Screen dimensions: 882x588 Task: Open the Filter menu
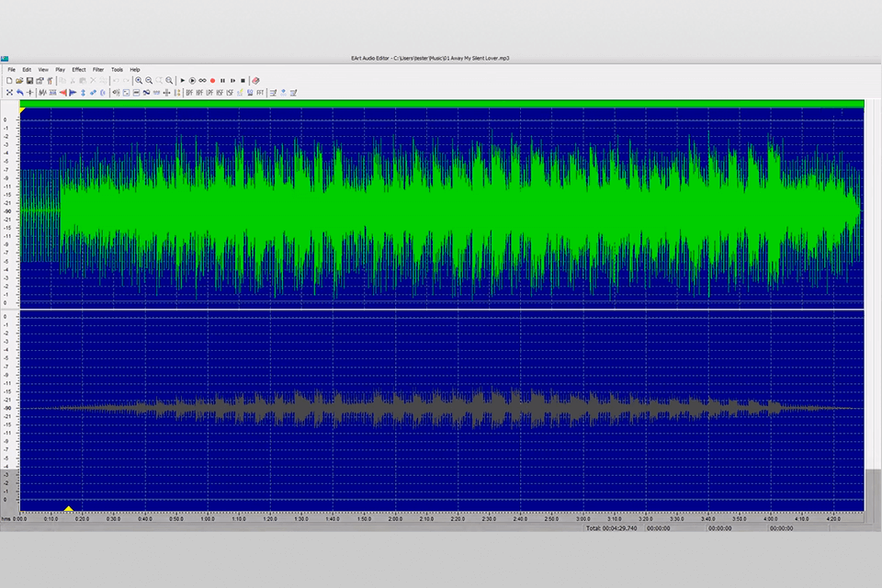click(x=98, y=70)
